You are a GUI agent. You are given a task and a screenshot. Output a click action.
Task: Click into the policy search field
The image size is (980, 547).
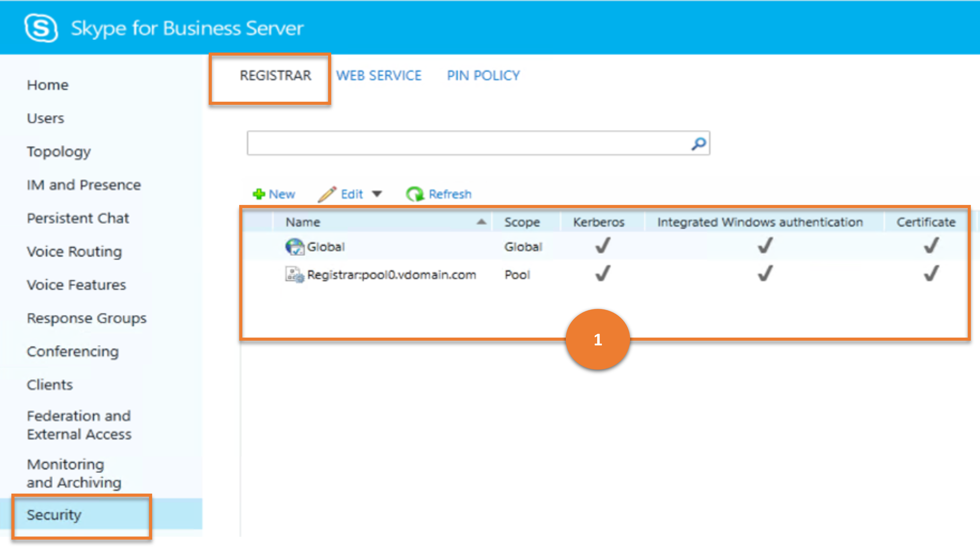pos(478,143)
